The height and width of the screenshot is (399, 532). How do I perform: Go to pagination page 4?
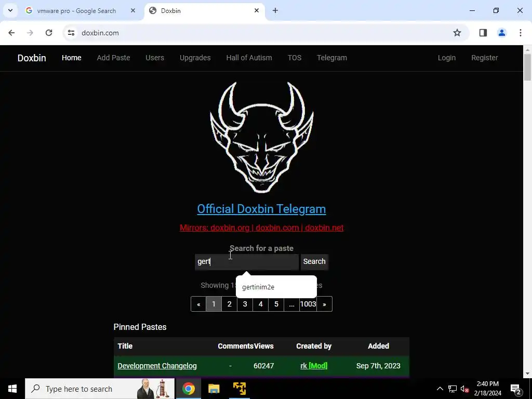pos(261,304)
